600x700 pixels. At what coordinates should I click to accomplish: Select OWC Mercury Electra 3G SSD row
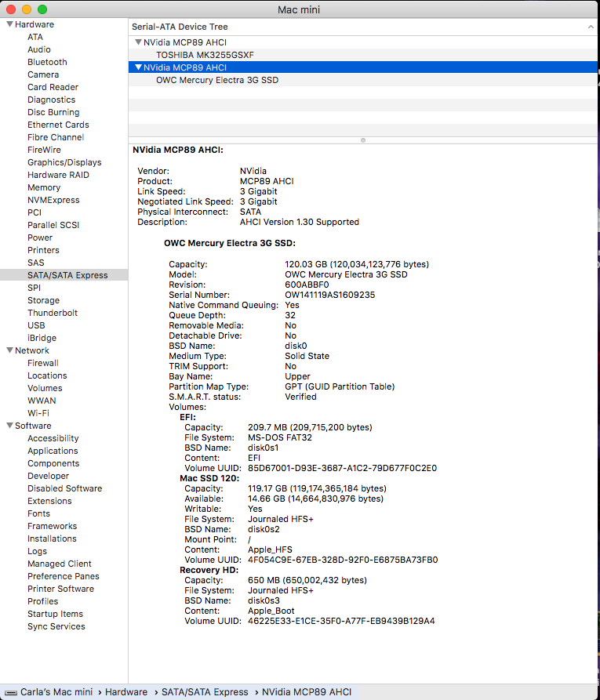point(363,80)
